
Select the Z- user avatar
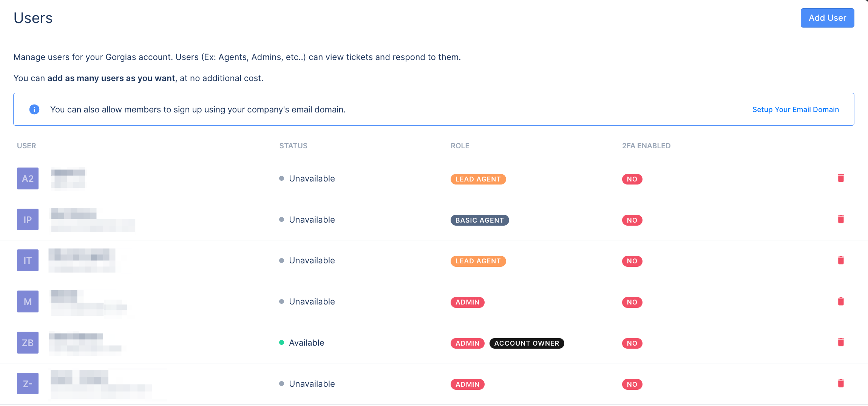28,384
